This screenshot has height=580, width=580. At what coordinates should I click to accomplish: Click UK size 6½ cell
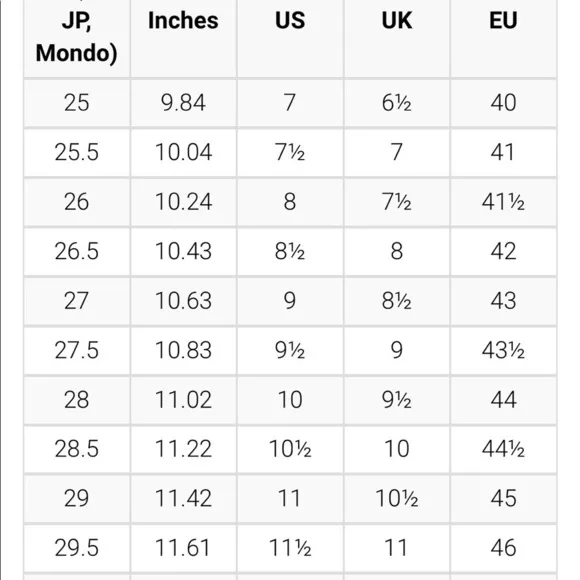[x=397, y=103]
